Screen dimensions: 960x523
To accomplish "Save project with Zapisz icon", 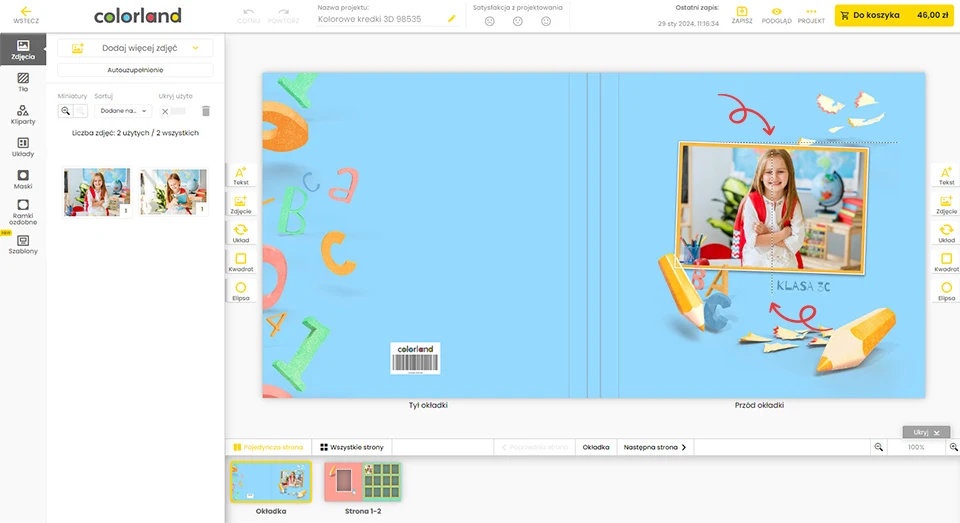I will 741,15.
